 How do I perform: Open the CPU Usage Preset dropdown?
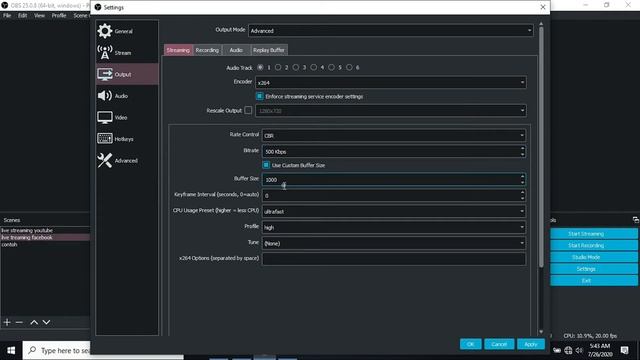click(x=393, y=211)
